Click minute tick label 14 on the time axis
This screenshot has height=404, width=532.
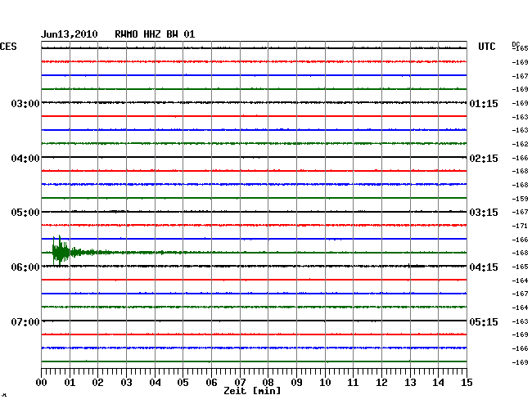[438, 383]
